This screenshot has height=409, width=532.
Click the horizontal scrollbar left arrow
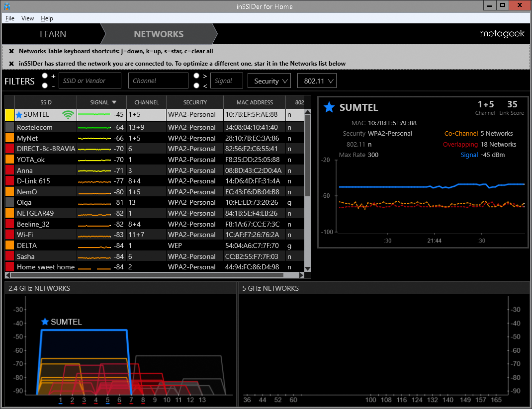tap(8, 275)
